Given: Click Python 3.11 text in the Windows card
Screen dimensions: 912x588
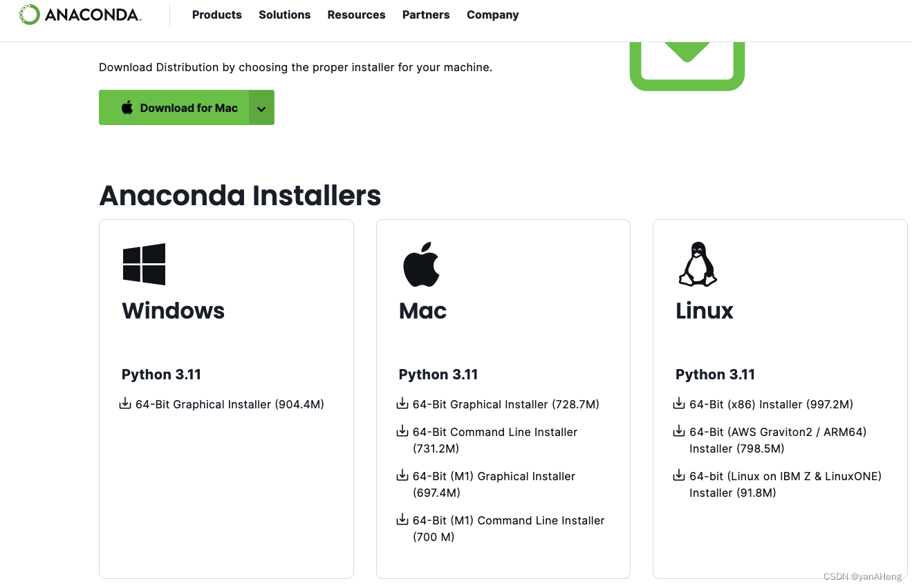Looking at the screenshot, I should click(x=161, y=374).
